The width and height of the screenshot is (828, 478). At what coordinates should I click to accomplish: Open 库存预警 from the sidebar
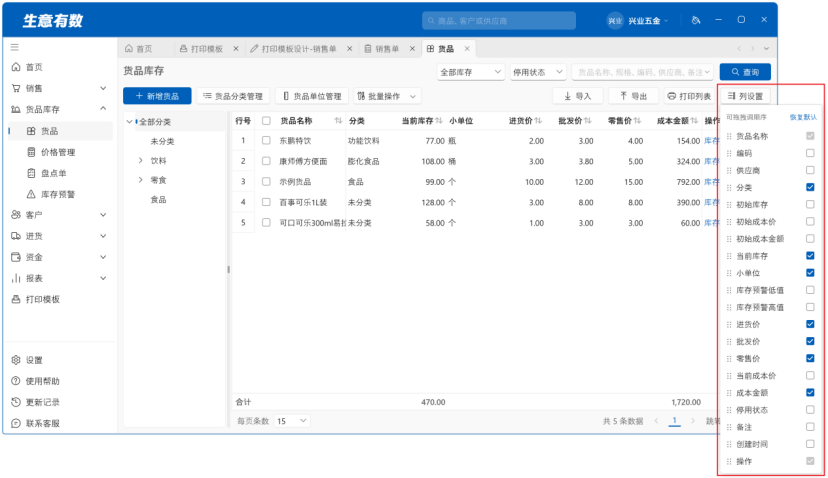(x=58, y=194)
